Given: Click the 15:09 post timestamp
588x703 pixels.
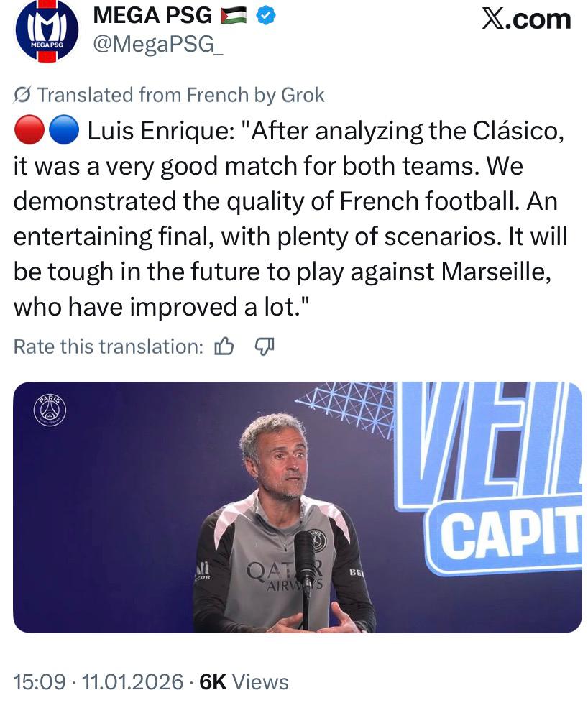Looking at the screenshot, I should tap(39, 681).
